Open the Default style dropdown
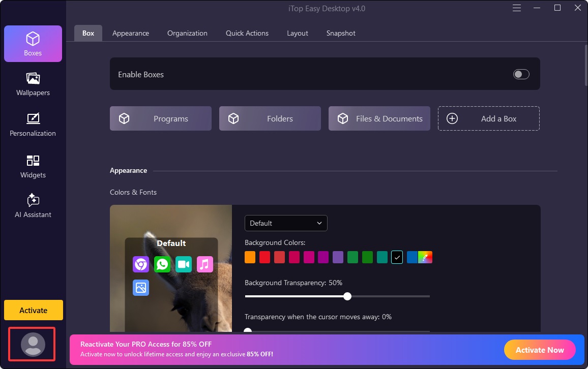The image size is (588, 369). pos(285,223)
